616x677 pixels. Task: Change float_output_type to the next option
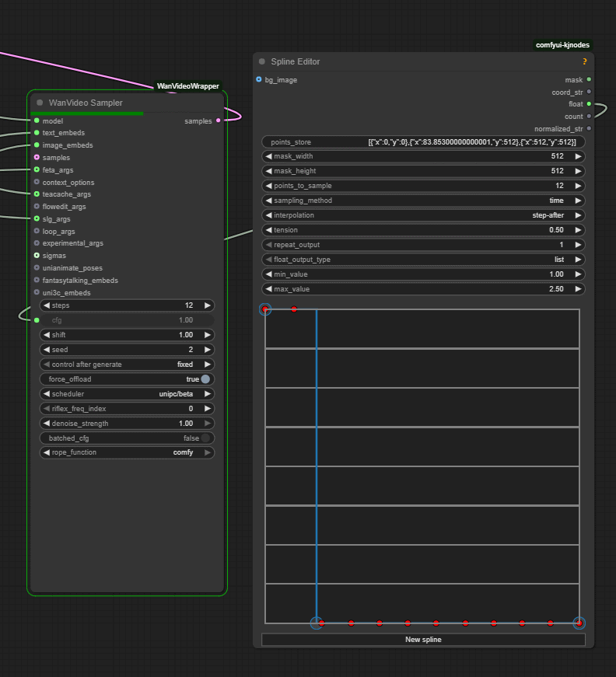pos(578,260)
